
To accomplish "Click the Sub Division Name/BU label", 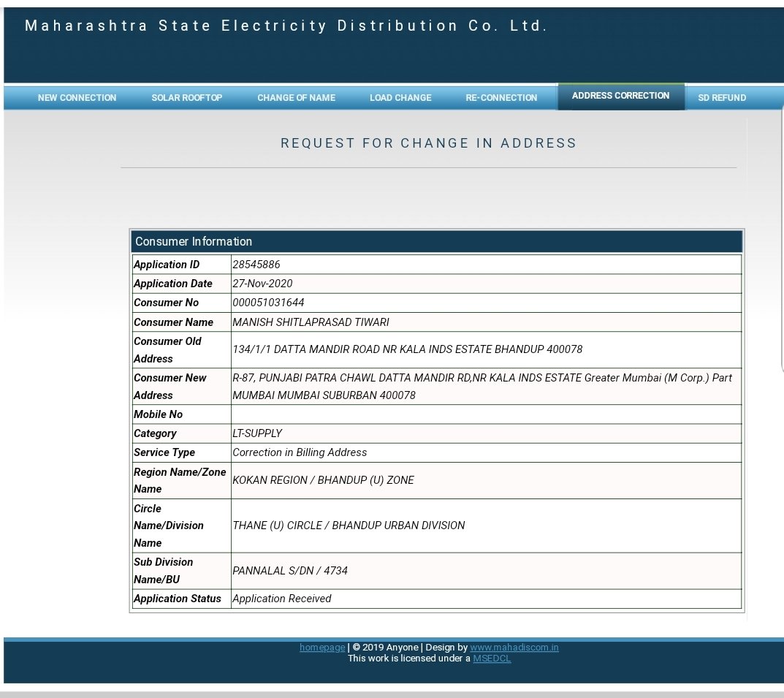I will pyautogui.click(x=163, y=571).
